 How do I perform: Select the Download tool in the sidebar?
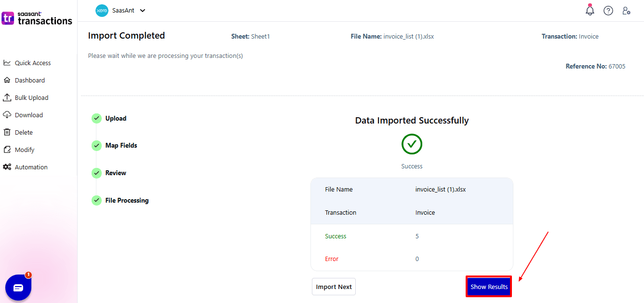pyautogui.click(x=29, y=115)
